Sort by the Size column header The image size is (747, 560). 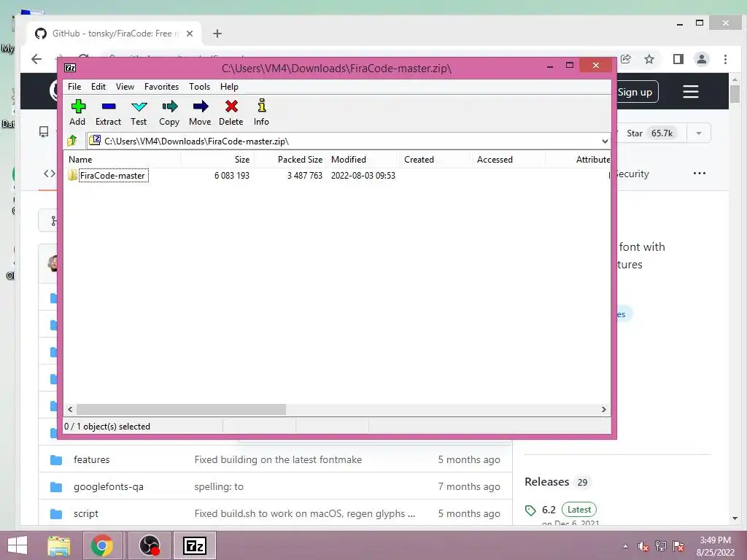[x=217, y=160]
